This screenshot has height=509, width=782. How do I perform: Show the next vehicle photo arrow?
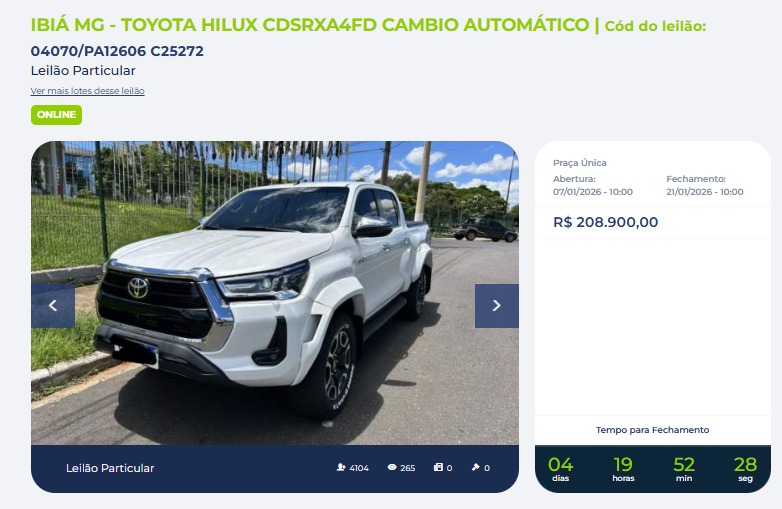[x=496, y=306]
